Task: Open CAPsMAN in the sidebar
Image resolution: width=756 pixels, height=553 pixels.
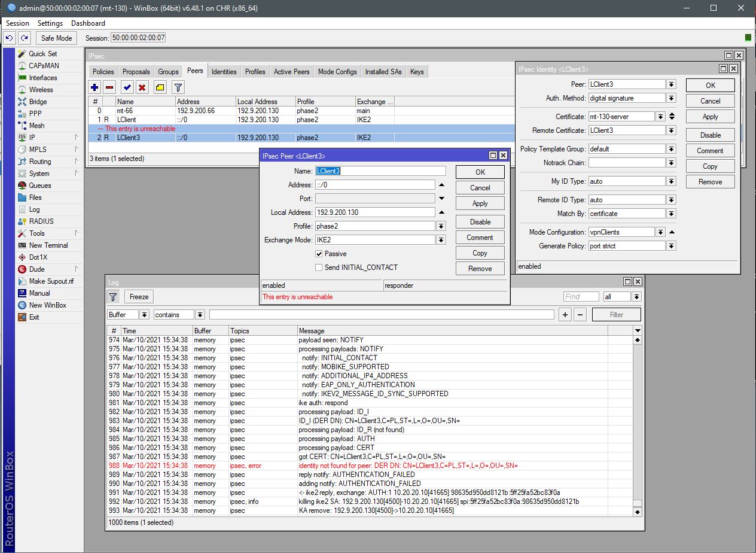Action: [x=44, y=66]
